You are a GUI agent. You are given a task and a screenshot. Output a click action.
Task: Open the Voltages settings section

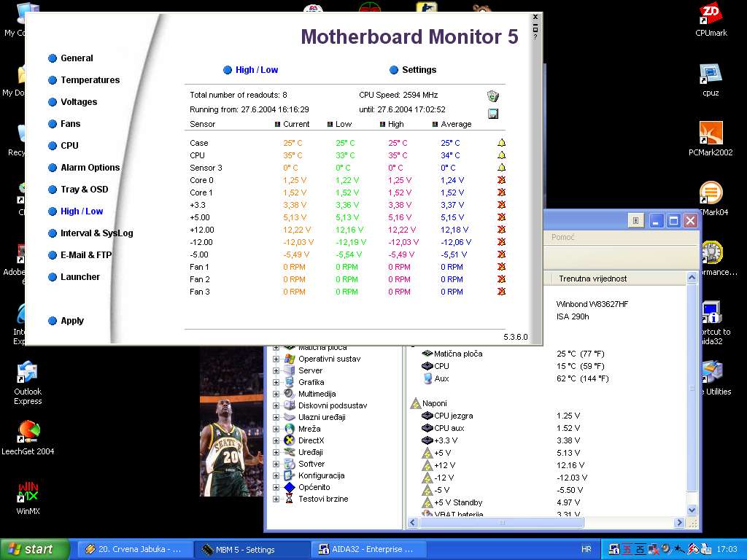tap(72, 102)
